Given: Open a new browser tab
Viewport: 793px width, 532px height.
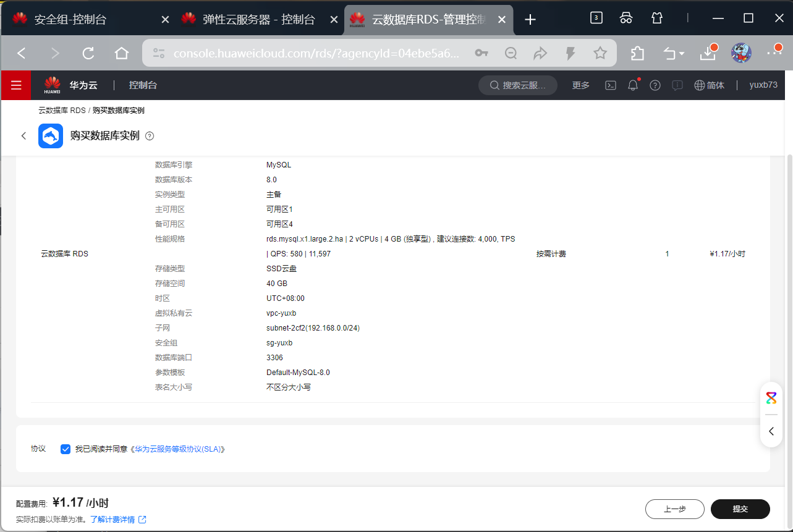Looking at the screenshot, I should click(x=530, y=20).
